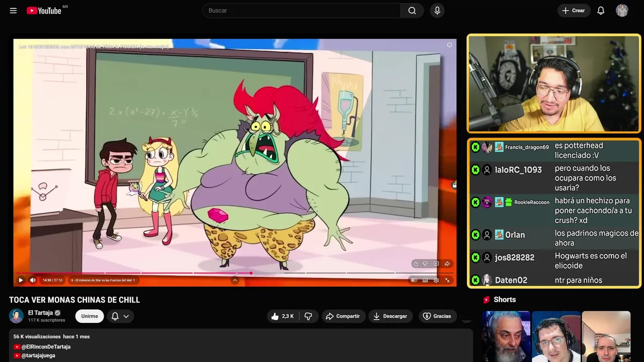Image resolution: width=644 pixels, height=362 pixels.
Task: Click the video title overlay inside the player
Action: [x=94, y=46]
